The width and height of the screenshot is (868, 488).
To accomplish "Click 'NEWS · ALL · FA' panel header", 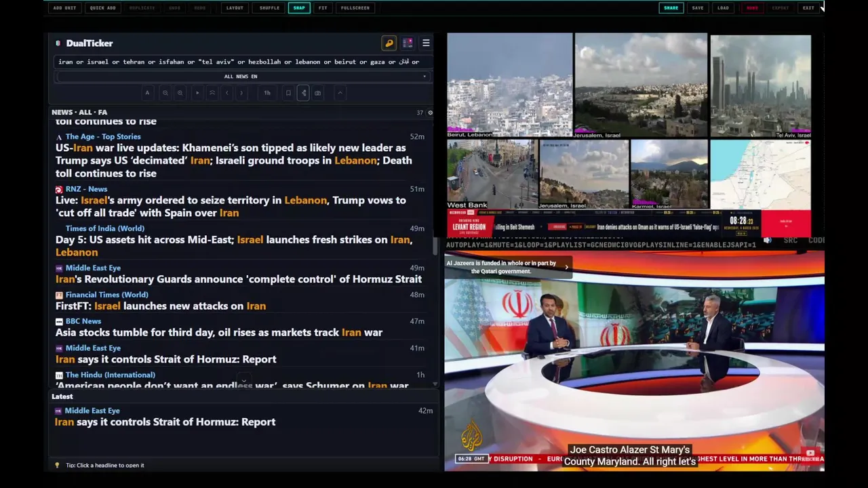I will [x=79, y=113].
